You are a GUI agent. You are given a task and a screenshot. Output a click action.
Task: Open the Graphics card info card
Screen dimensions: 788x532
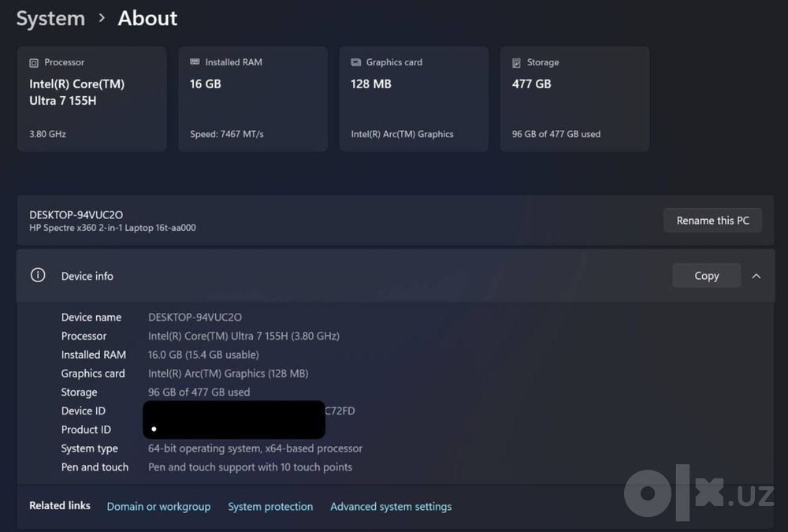click(x=414, y=99)
